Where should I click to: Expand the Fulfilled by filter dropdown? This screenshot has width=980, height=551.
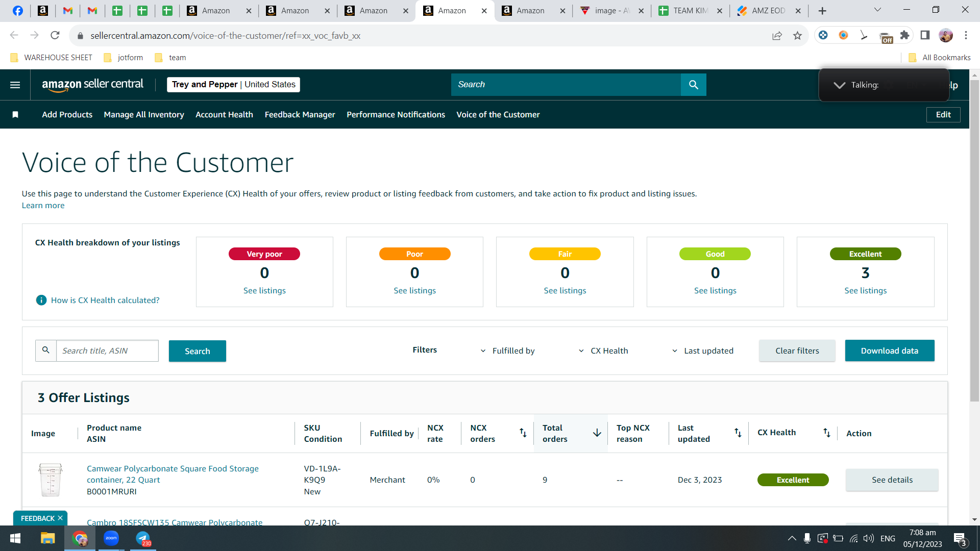[508, 350]
